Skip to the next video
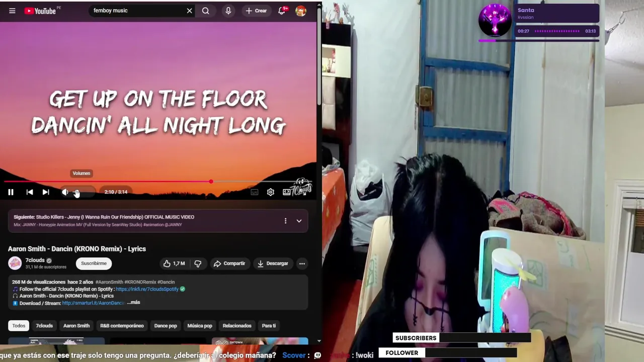 pyautogui.click(x=46, y=192)
